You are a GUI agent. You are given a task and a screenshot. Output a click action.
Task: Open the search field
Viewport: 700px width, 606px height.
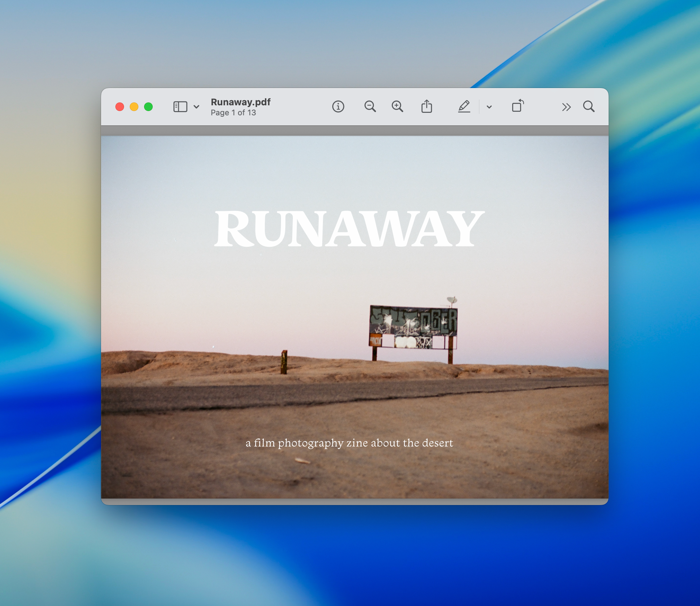point(589,106)
